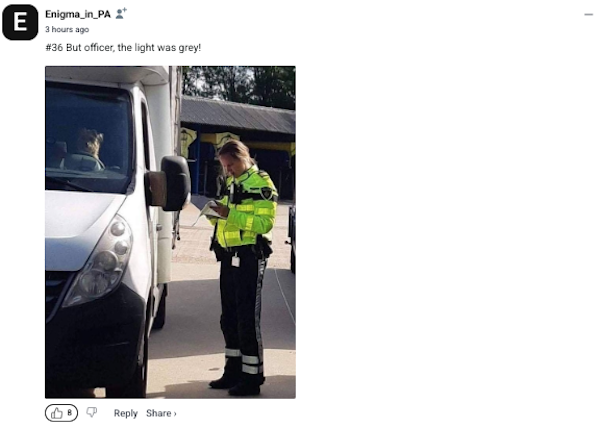
Task: Click the officer's yellow reflective jacket
Action: tap(248, 207)
